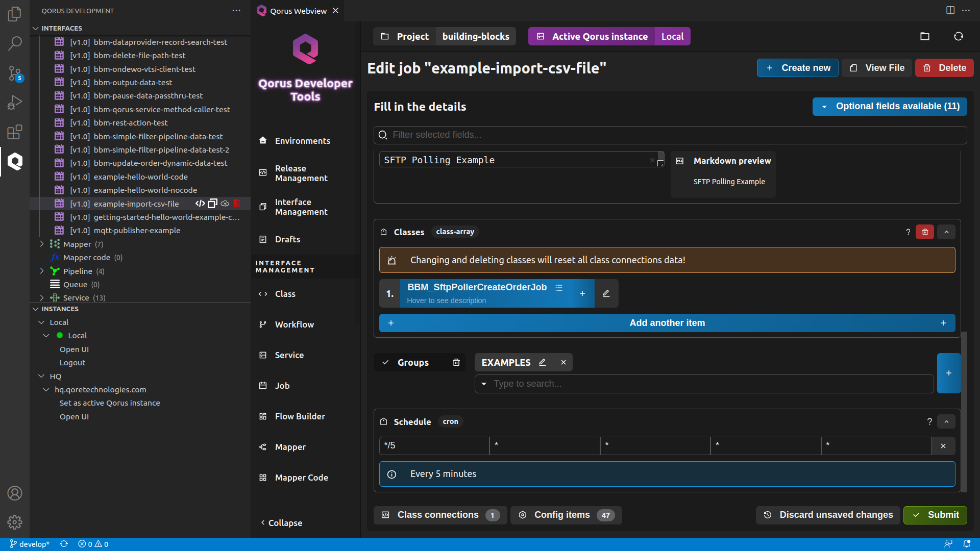Image resolution: width=980 pixels, height=551 pixels.
Task: Synchronize changes in status bar
Action: point(64,544)
